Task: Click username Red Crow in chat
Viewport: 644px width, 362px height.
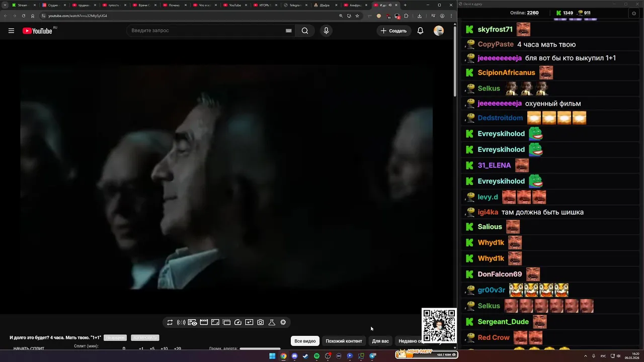Action: coord(494,338)
